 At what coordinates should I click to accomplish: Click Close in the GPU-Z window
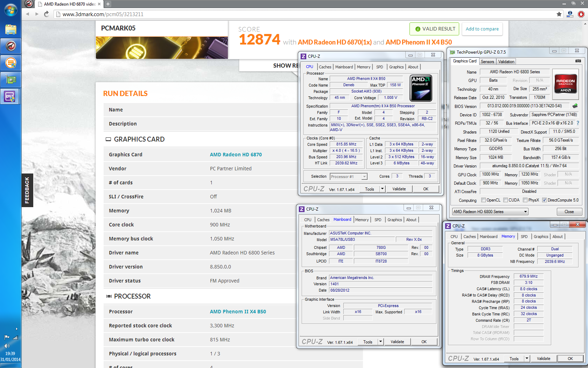click(569, 212)
